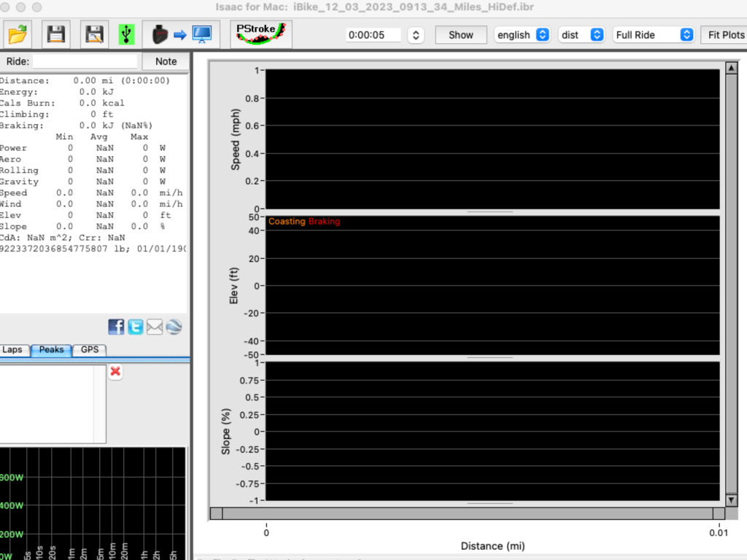Open a ride file using the folder icon
Image resolution: width=747 pixels, height=560 pixels.
click(x=17, y=34)
